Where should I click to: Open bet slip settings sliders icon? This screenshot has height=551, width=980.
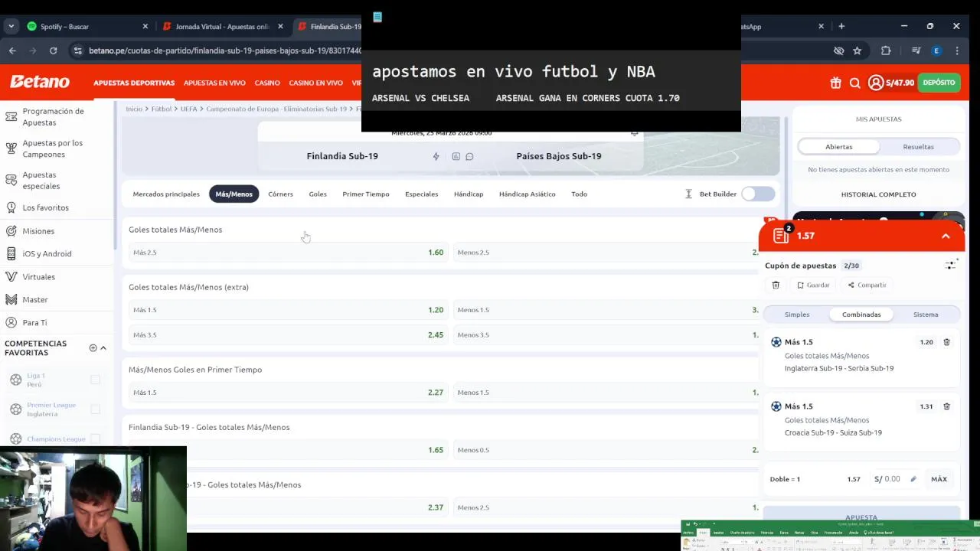[x=950, y=265]
